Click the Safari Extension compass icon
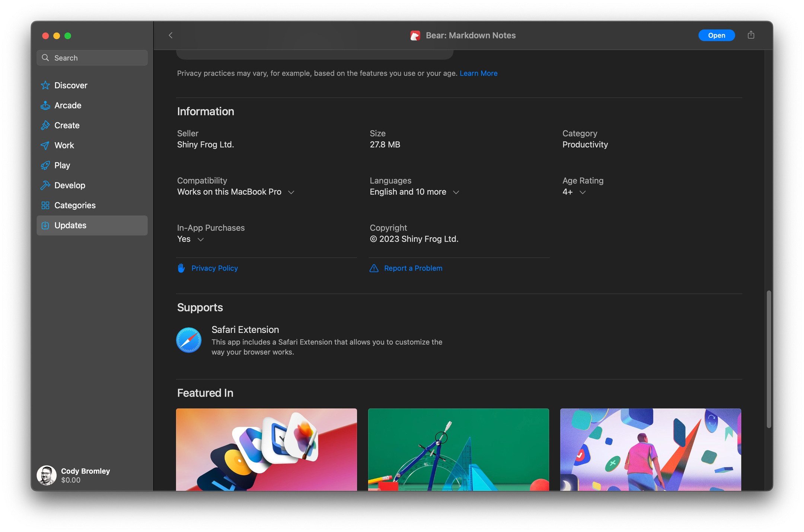Viewport: 804px width, 532px height. pyautogui.click(x=189, y=340)
